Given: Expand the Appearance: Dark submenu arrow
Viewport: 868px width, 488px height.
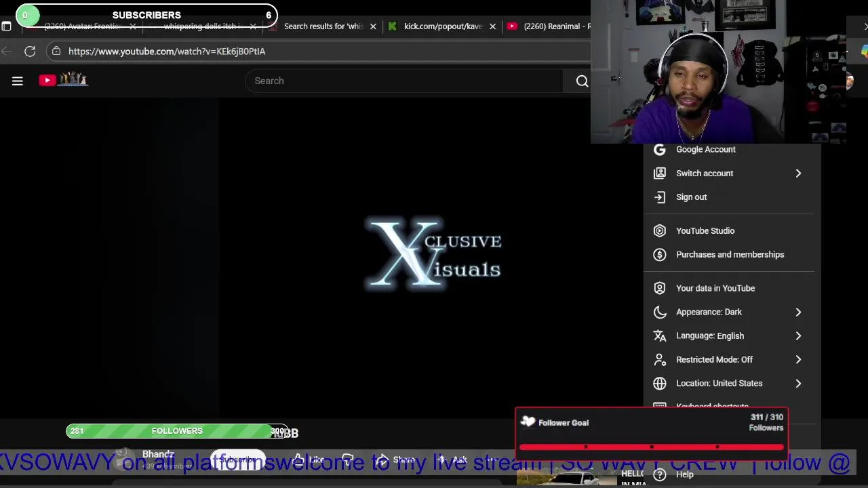Looking at the screenshot, I should [x=798, y=312].
